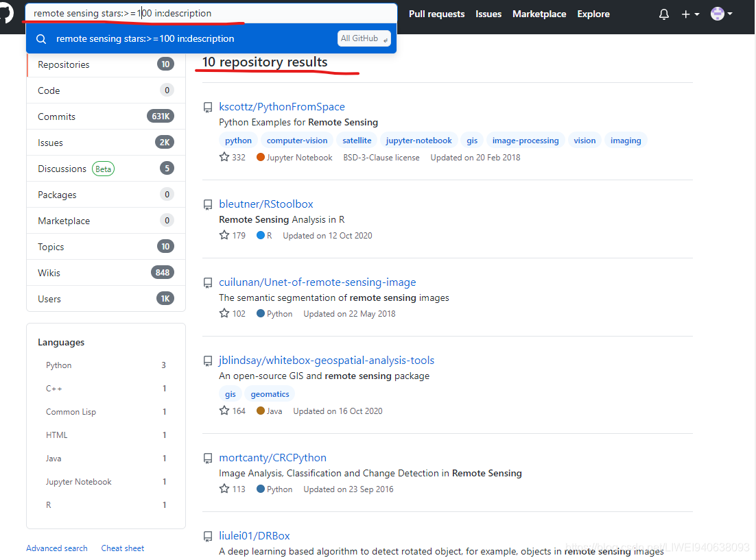Viewport: 756px width, 560px height.
Task: Select the Packages results filter
Action: pos(106,195)
